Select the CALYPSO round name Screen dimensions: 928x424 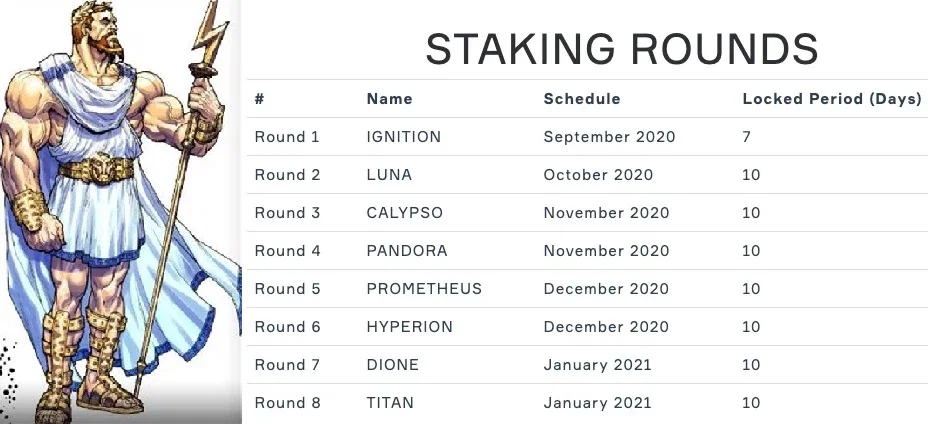click(404, 213)
